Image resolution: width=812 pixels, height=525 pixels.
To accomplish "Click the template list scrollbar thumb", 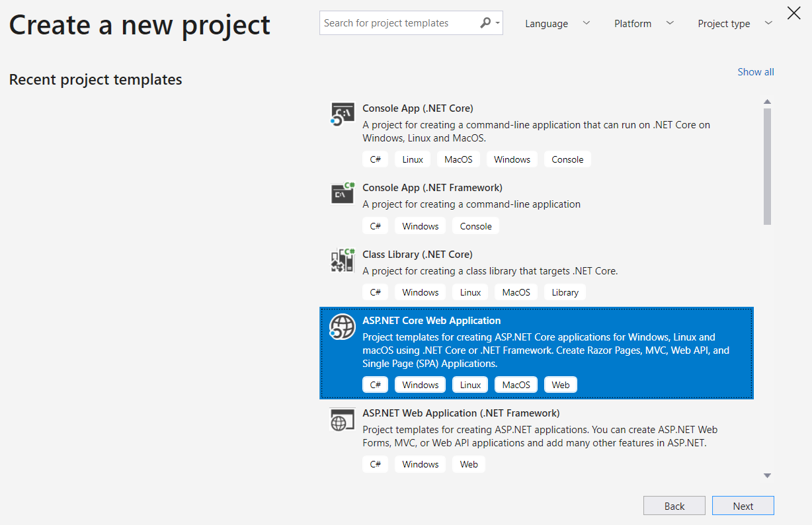I will 767,165.
